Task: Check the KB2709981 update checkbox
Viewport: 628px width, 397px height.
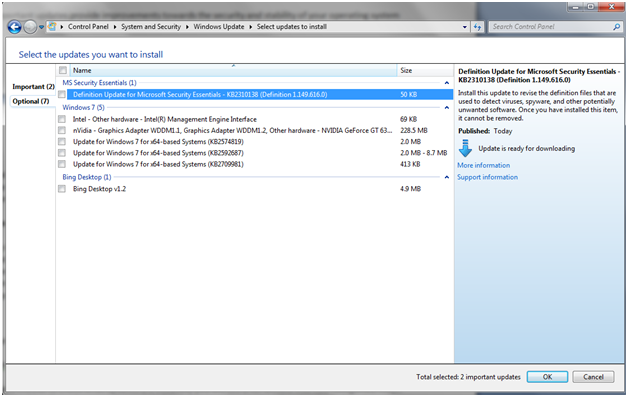Action: coord(62,164)
